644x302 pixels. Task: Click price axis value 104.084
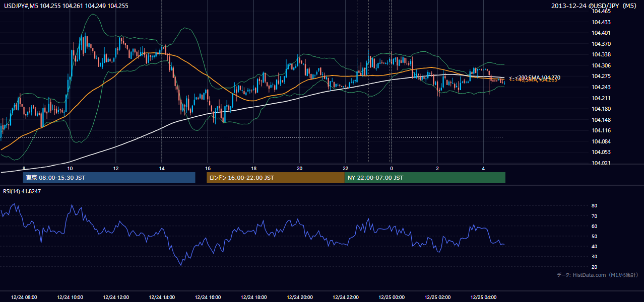pyautogui.click(x=601, y=141)
